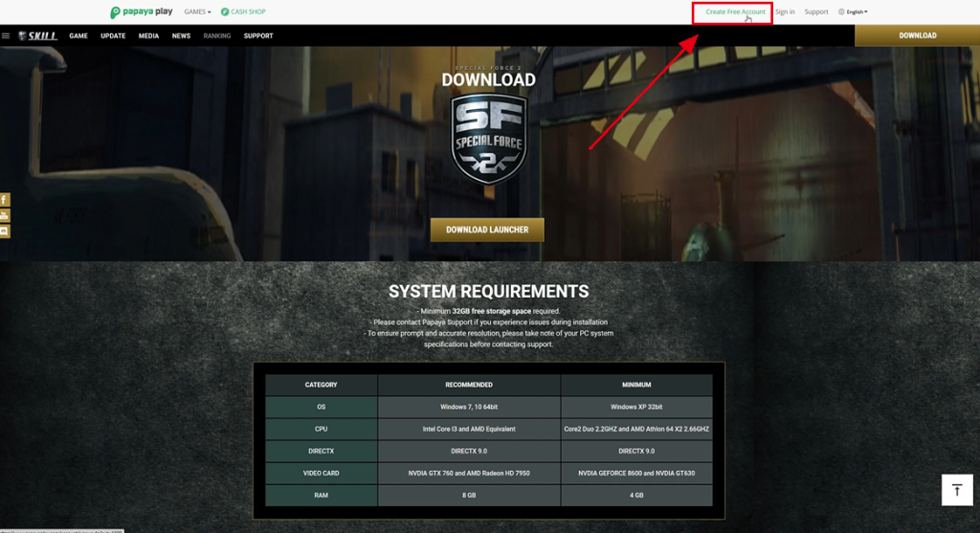This screenshot has height=533, width=980.
Task: Click the Sign in link
Action: 785,12
